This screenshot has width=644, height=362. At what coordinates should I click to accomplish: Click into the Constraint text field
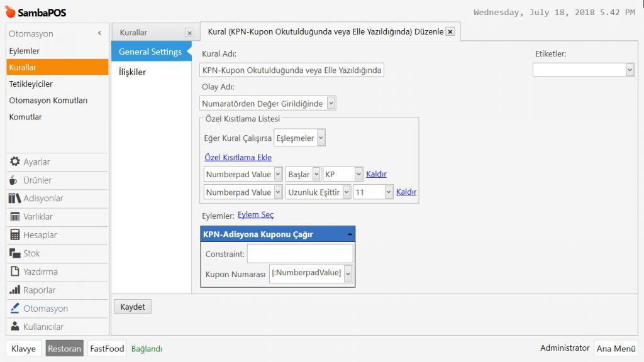(299, 254)
